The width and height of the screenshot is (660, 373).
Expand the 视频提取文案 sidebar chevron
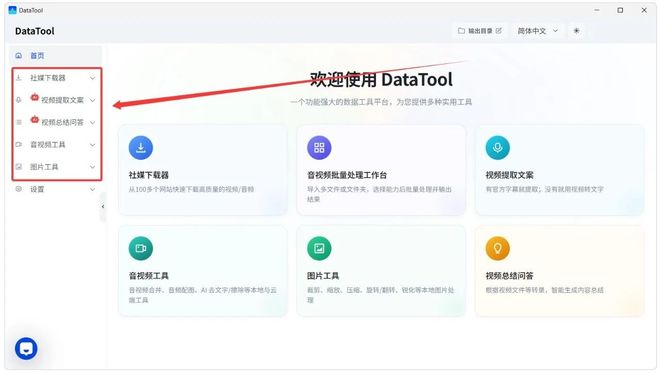point(93,100)
